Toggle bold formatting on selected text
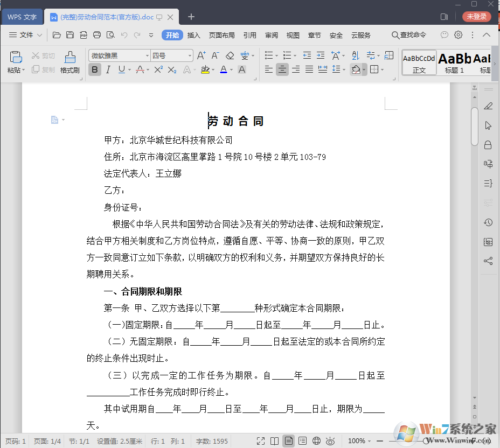 tap(95, 69)
